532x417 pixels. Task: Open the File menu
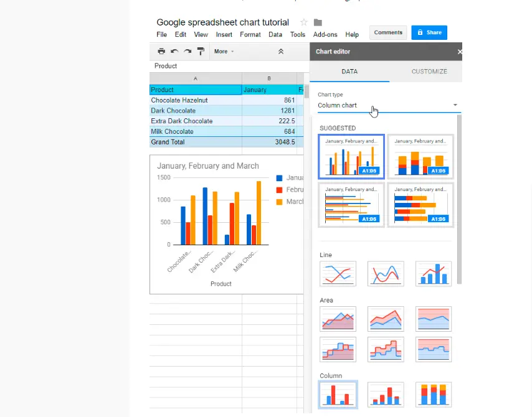[x=161, y=35]
